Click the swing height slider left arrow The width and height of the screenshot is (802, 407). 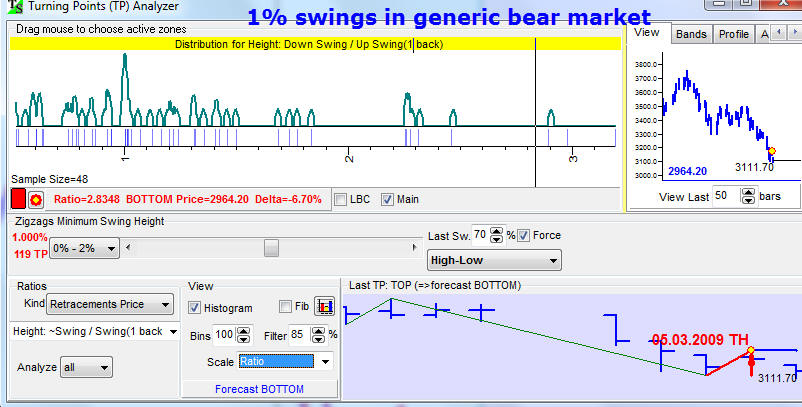[x=129, y=246]
